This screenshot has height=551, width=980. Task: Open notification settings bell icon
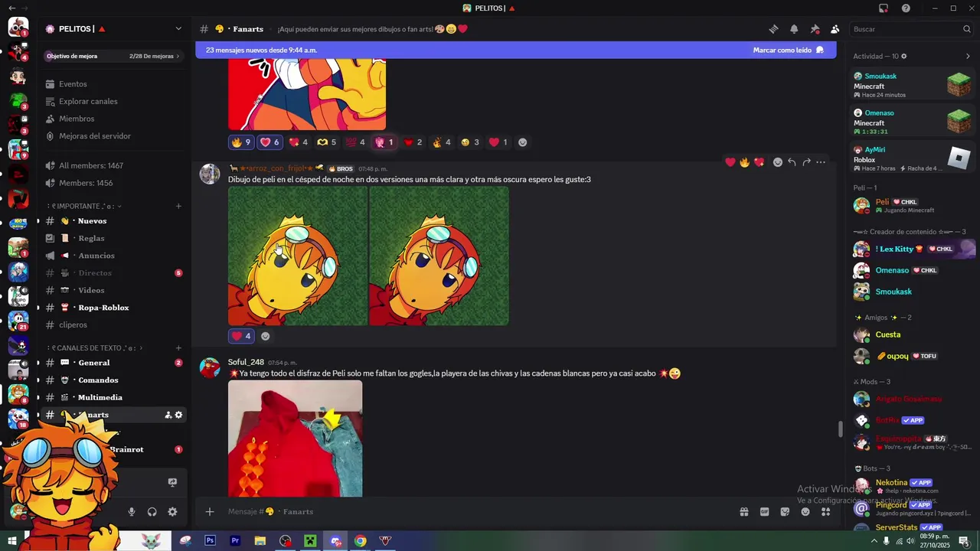(x=794, y=29)
